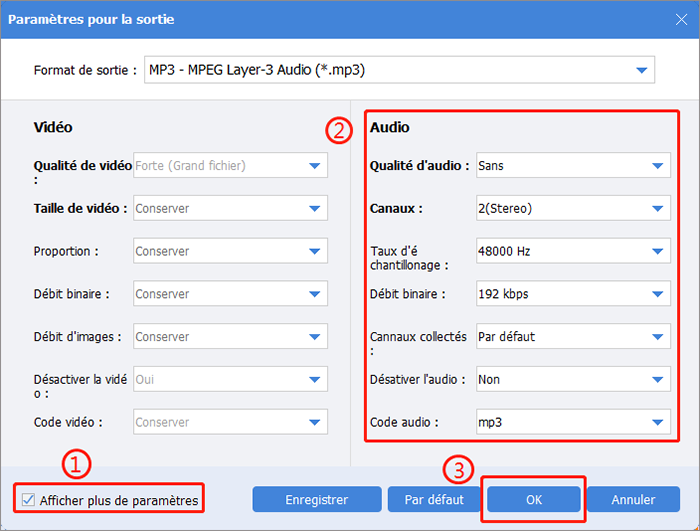
Task: Open the Canaux dropdown showing 2(Stereo)
Action: (573, 208)
